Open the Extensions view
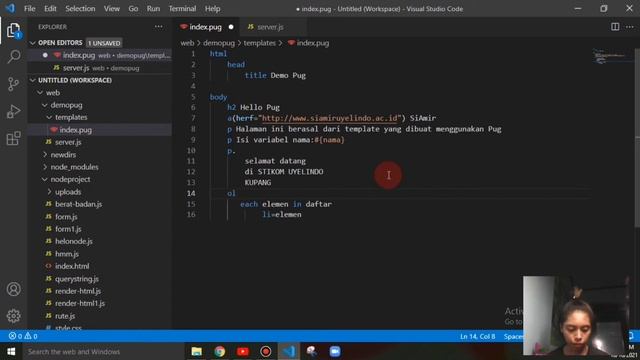The image size is (640, 360). pos(13,138)
